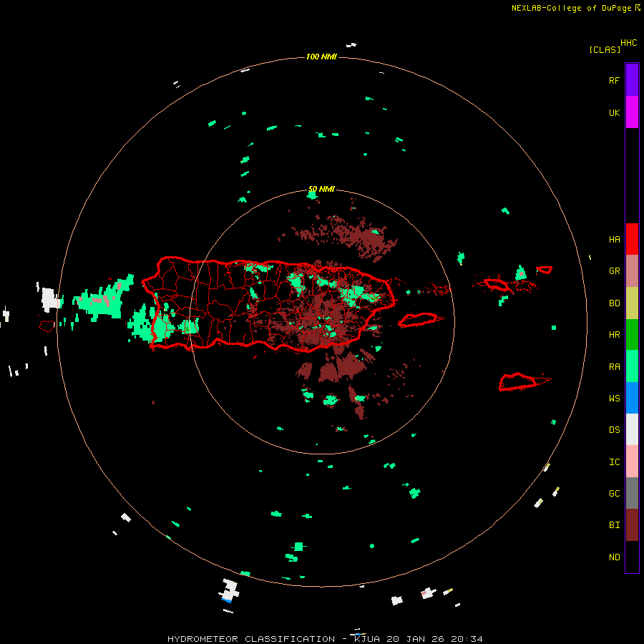Viewport: 644px width, 644px height.
Task: Click the 'BI' legend label
Action: 614,525
